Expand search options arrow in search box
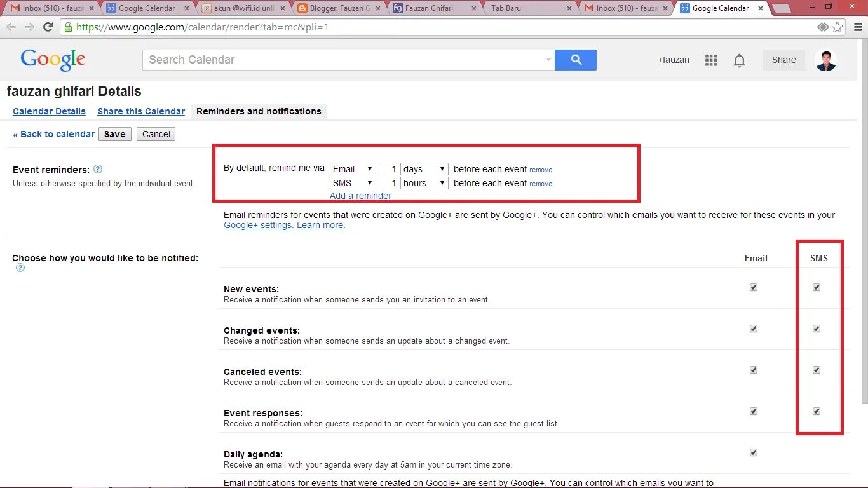The height and width of the screenshot is (488, 868). click(x=549, y=60)
